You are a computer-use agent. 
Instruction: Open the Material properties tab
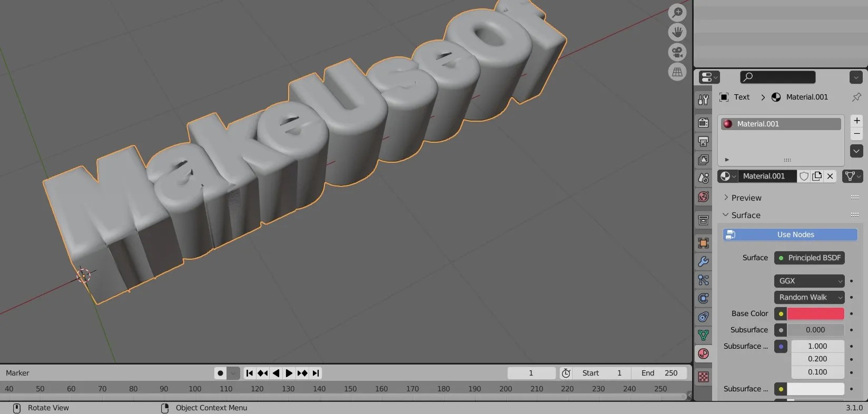[x=703, y=353]
